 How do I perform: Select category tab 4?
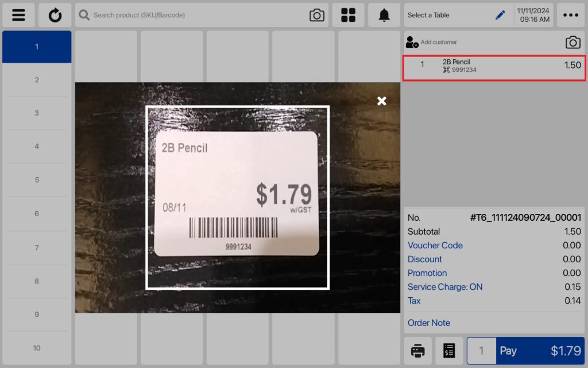pyautogui.click(x=37, y=147)
